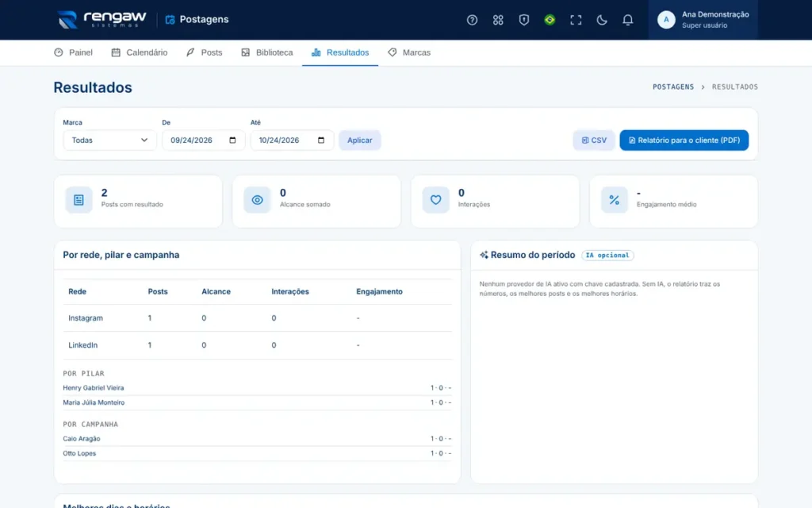Click the Rengaw Sistemas logo
Viewport: 812px width, 508px height.
(x=102, y=20)
